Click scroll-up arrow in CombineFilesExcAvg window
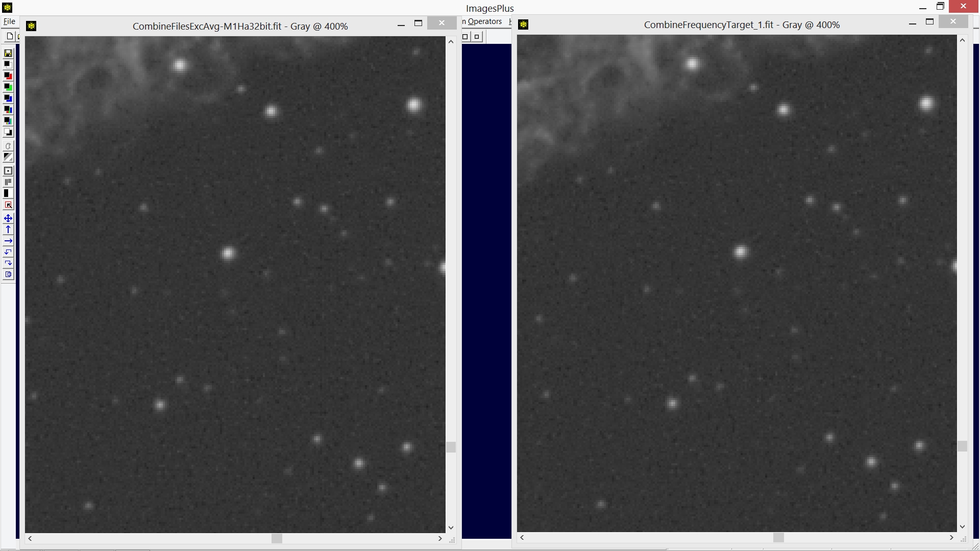This screenshot has width=980, height=551. tap(451, 42)
